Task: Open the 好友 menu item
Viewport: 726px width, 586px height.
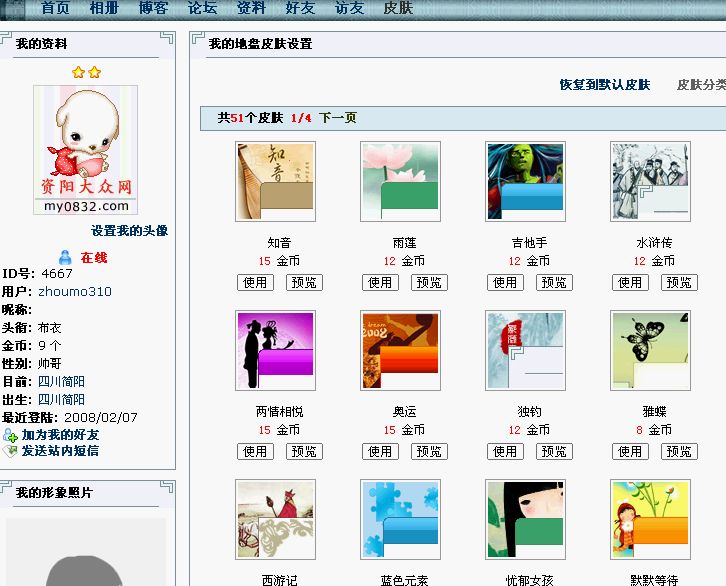Action: coord(300,8)
